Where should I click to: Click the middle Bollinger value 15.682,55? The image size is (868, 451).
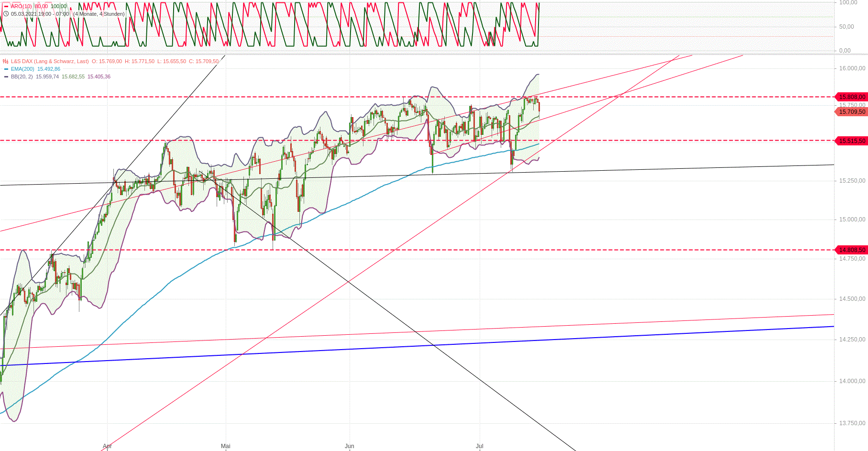(x=73, y=77)
